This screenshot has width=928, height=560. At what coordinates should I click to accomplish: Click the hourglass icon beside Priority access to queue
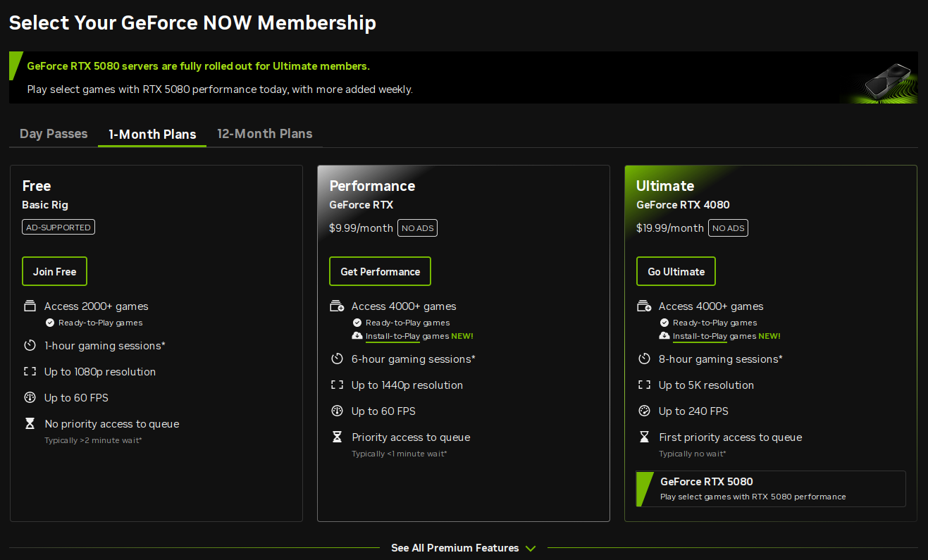337,437
